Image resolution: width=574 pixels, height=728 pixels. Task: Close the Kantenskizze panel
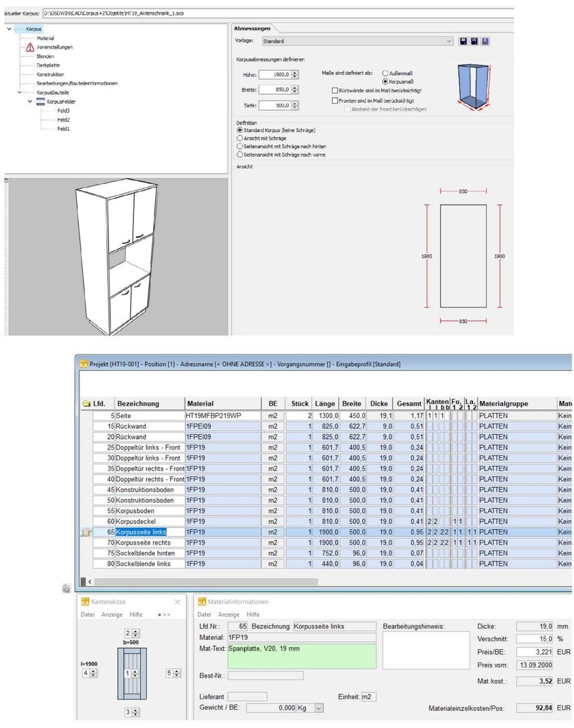[x=177, y=602]
